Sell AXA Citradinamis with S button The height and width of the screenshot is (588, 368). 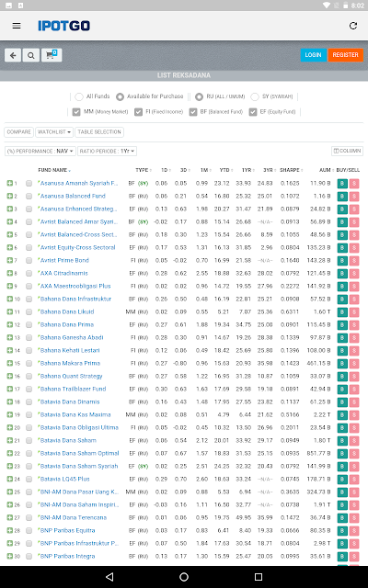click(x=353, y=274)
